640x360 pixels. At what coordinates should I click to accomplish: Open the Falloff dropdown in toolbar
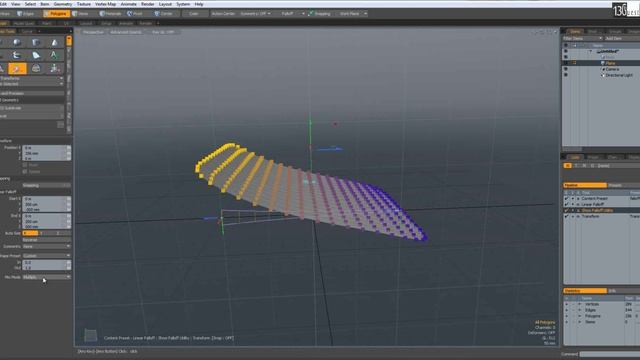tap(293, 13)
